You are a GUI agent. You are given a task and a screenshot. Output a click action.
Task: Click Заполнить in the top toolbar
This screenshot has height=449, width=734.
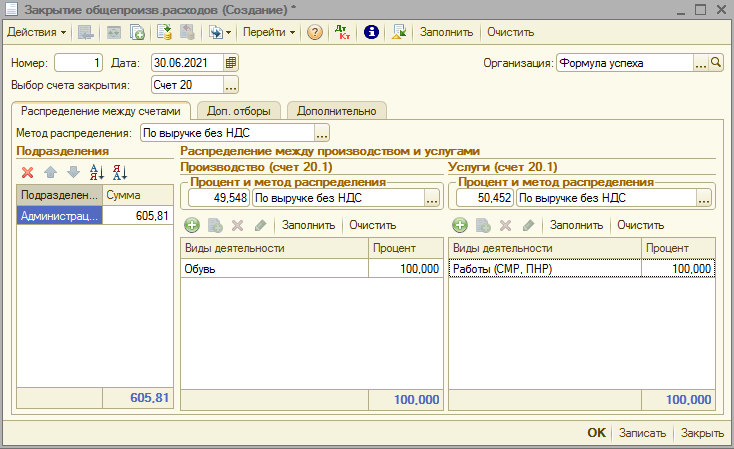click(x=446, y=32)
